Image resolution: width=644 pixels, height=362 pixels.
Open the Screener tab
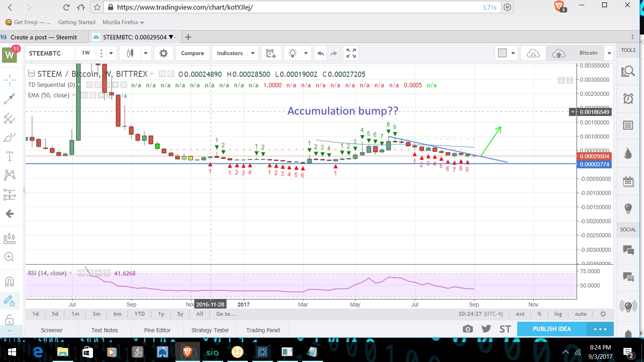pyautogui.click(x=52, y=330)
